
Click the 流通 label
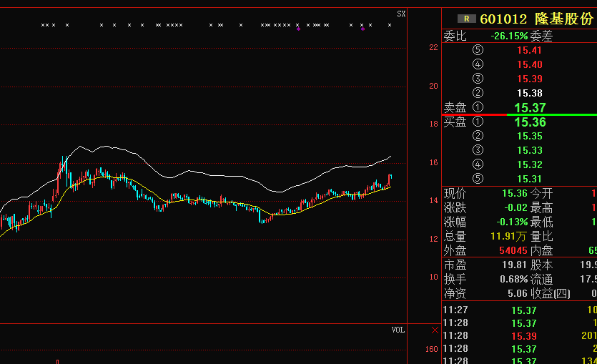click(x=541, y=279)
